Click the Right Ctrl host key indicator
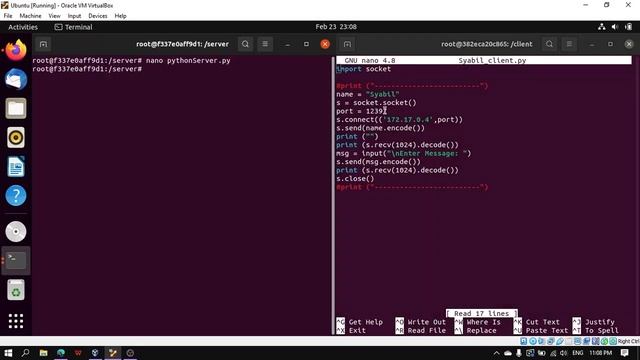 (x=629, y=341)
